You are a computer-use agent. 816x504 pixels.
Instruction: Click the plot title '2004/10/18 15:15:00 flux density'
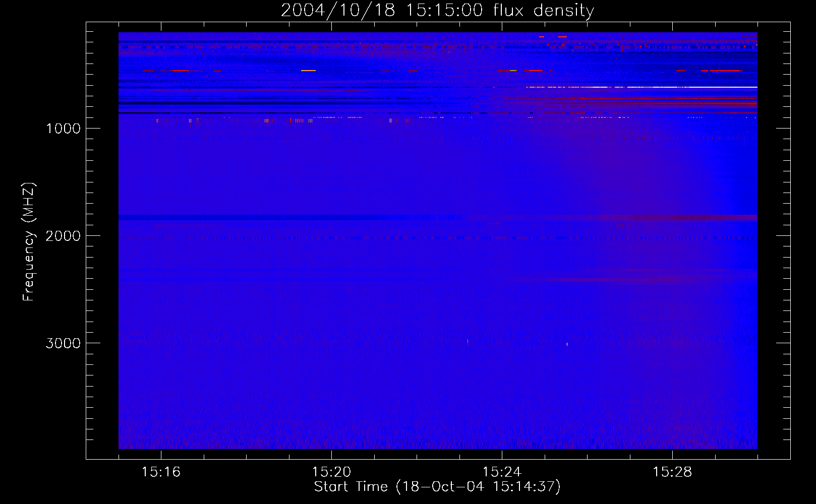(437, 10)
